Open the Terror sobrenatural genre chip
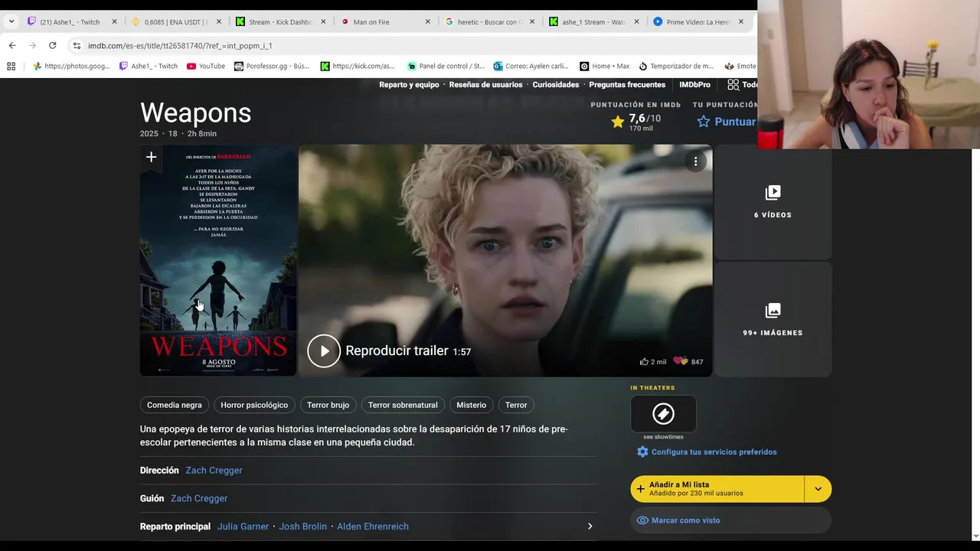 click(403, 405)
